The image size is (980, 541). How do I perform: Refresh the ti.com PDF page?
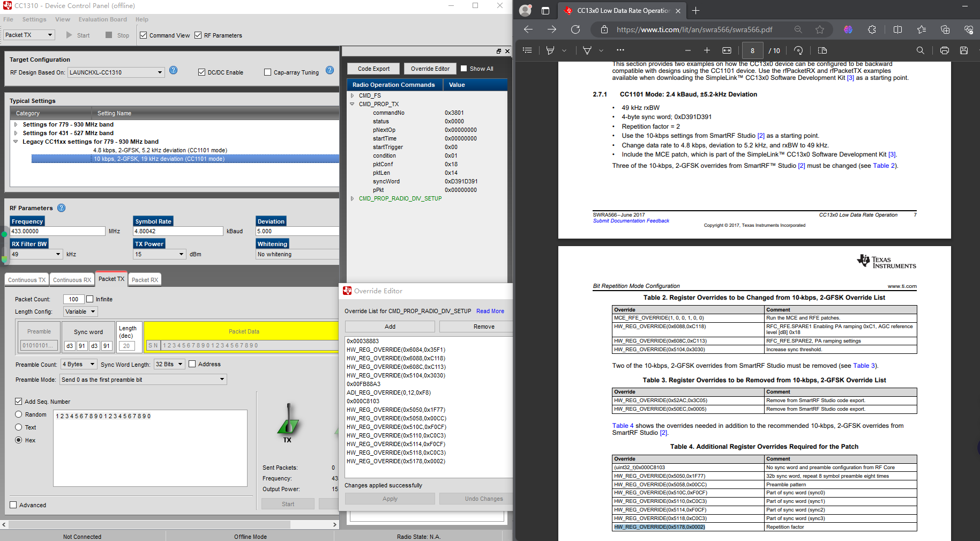[x=575, y=29]
